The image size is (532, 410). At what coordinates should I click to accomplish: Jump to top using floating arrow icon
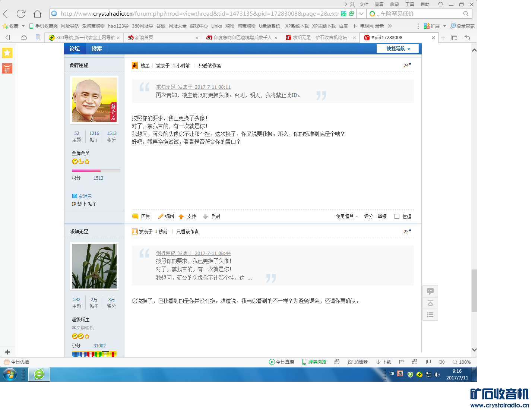point(430,303)
